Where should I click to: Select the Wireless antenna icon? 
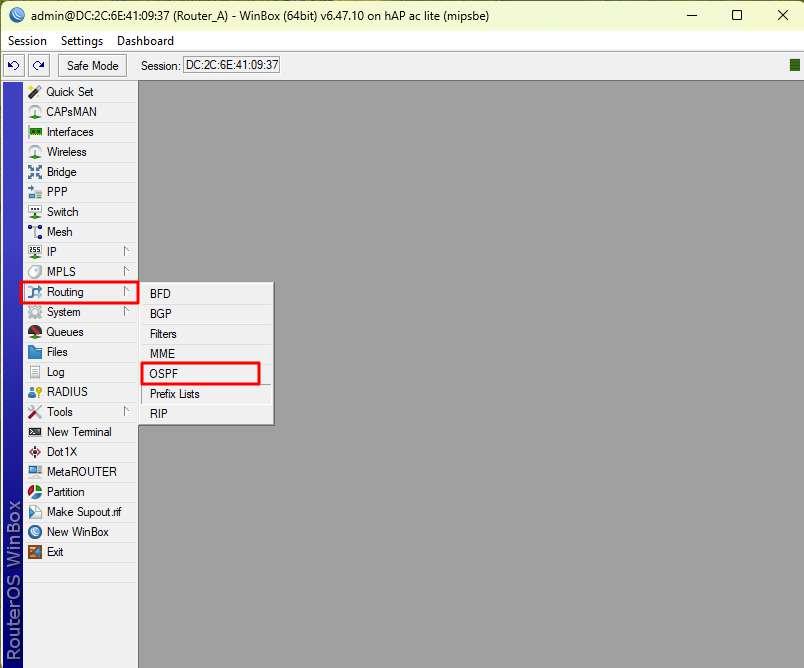tap(35, 152)
